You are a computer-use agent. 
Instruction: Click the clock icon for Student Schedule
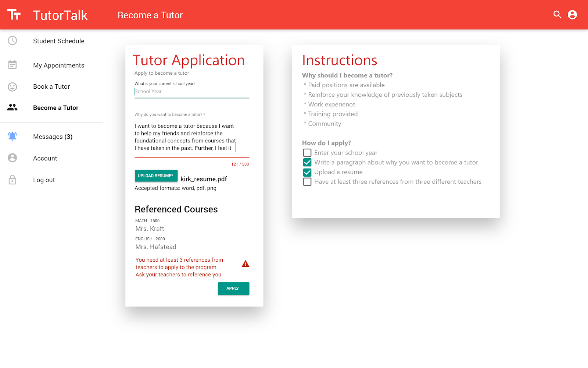tap(12, 40)
